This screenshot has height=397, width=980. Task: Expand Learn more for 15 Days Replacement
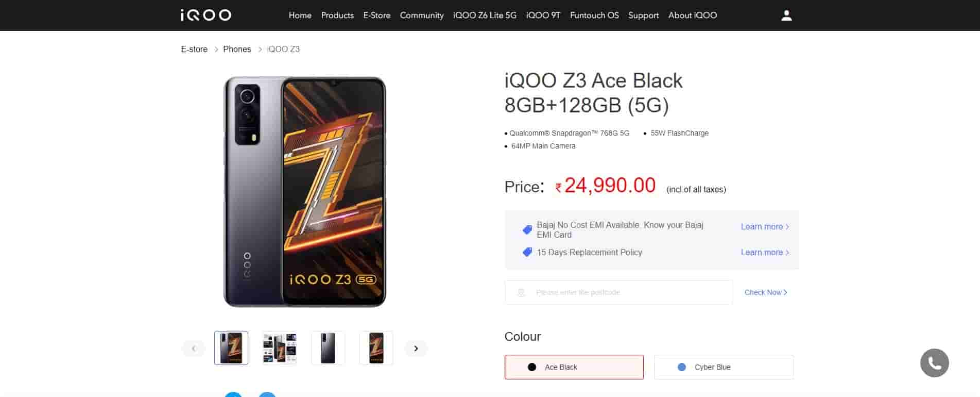coord(764,252)
